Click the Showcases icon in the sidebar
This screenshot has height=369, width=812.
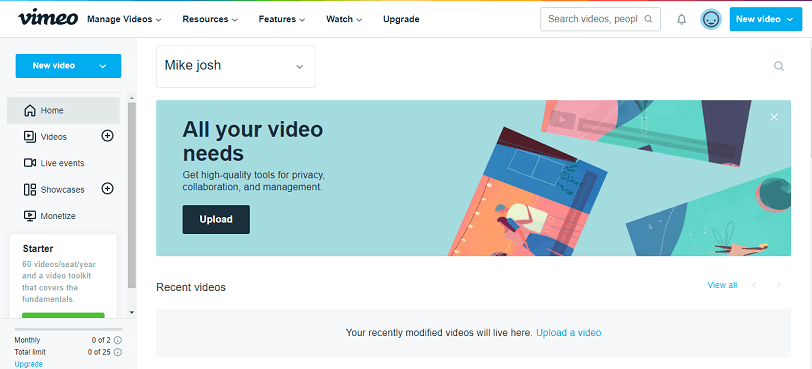30,189
